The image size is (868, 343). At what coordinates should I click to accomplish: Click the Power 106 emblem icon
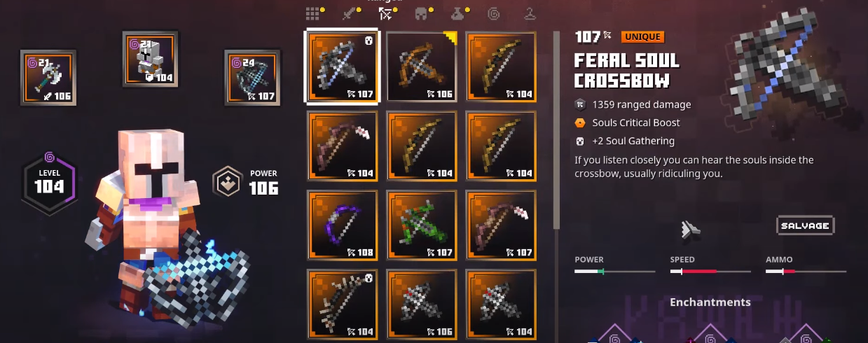(x=228, y=183)
